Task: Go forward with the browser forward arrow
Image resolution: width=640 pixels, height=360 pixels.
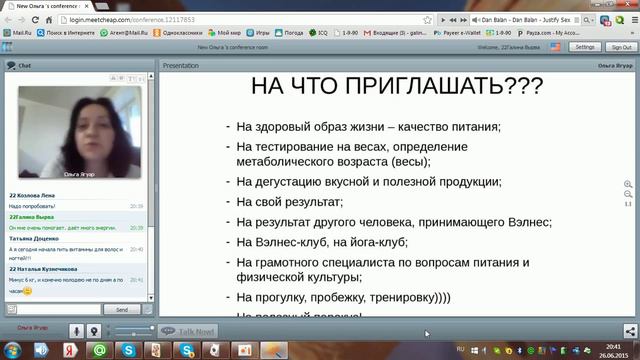Action: (x=21, y=20)
